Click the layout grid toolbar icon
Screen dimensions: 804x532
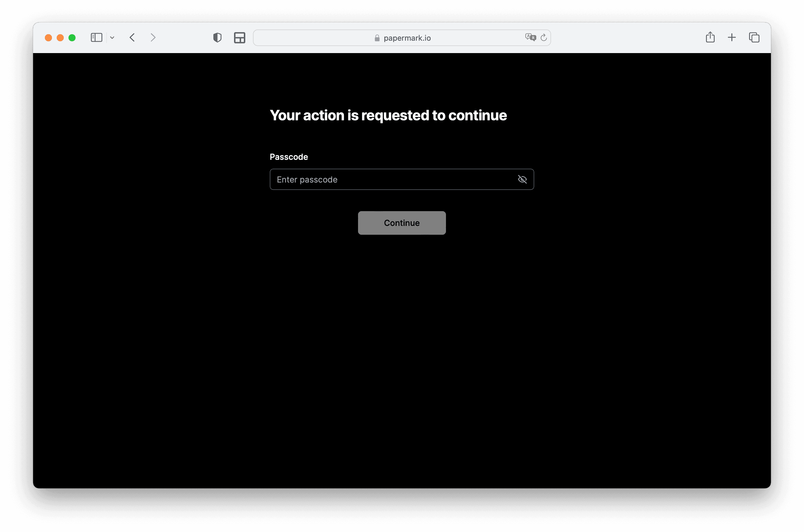tap(239, 37)
